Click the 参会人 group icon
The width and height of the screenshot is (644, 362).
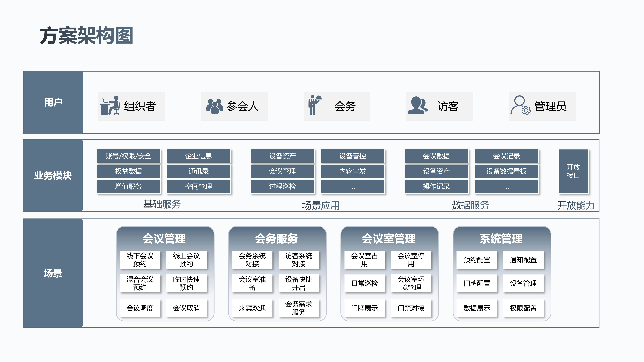[x=215, y=106]
